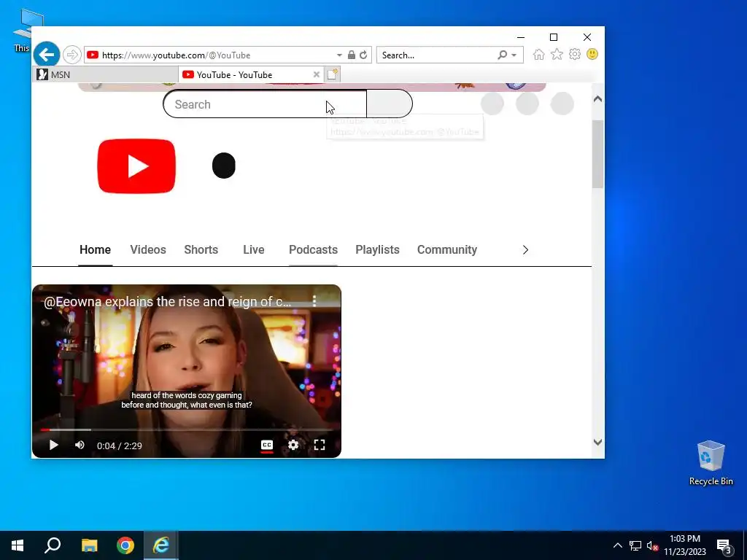Screen dimensions: 747x560
Task: Click the page scrollbar up arrow
Action: (x=598, y=99)
